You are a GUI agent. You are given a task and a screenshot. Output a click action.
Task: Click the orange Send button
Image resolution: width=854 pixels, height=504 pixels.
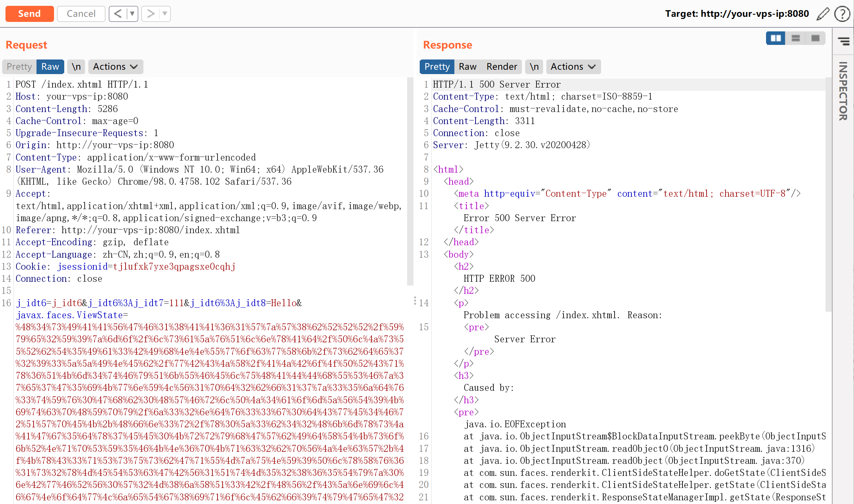[30, 14]
